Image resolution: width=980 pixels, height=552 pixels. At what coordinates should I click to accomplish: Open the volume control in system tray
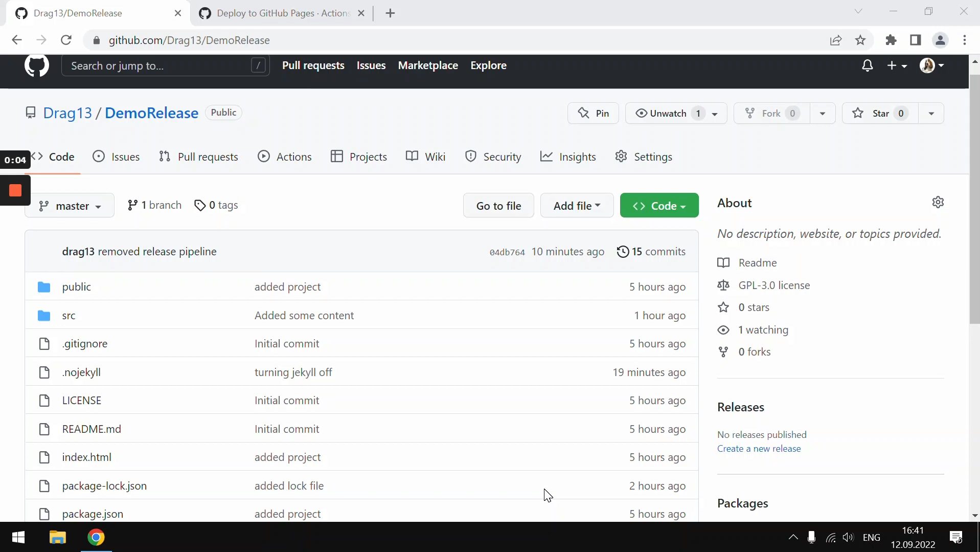click(x=849, y=537)
